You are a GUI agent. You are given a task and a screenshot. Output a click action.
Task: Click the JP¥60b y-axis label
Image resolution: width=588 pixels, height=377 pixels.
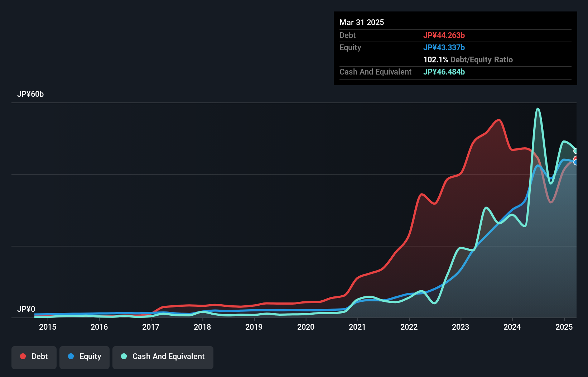(30, 94)
